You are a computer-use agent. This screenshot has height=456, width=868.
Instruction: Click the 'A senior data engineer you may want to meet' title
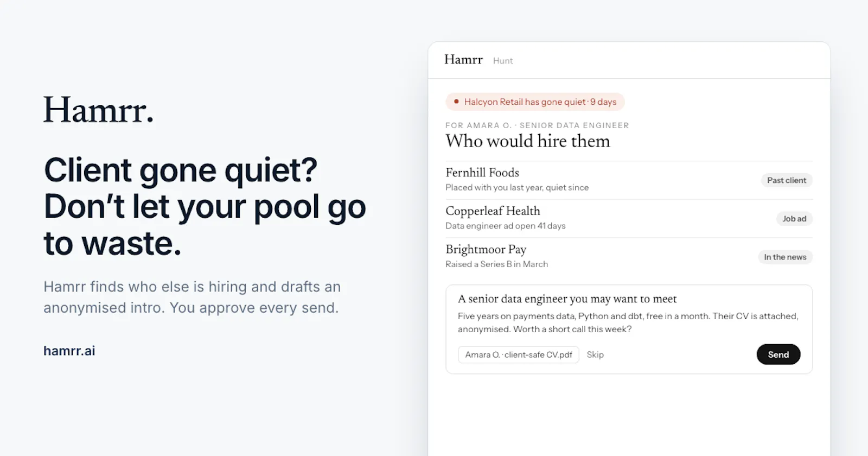click(567, 299)
